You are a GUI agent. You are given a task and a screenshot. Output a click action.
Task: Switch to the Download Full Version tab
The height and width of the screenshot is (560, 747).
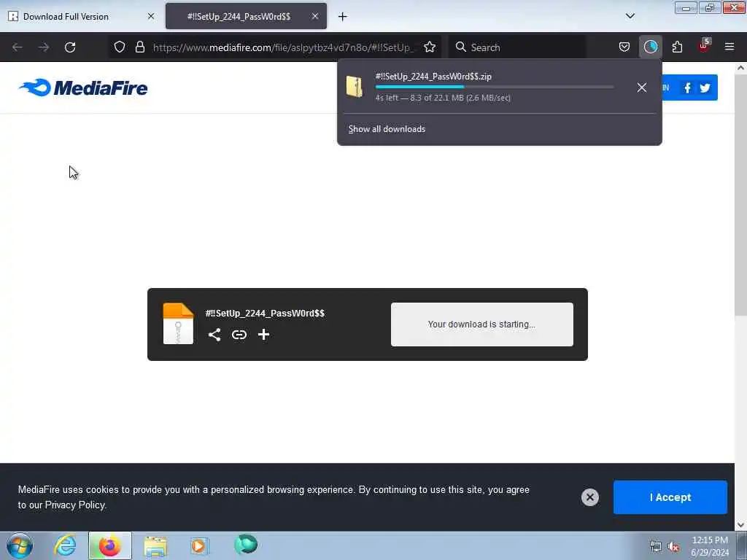point(81,17)
